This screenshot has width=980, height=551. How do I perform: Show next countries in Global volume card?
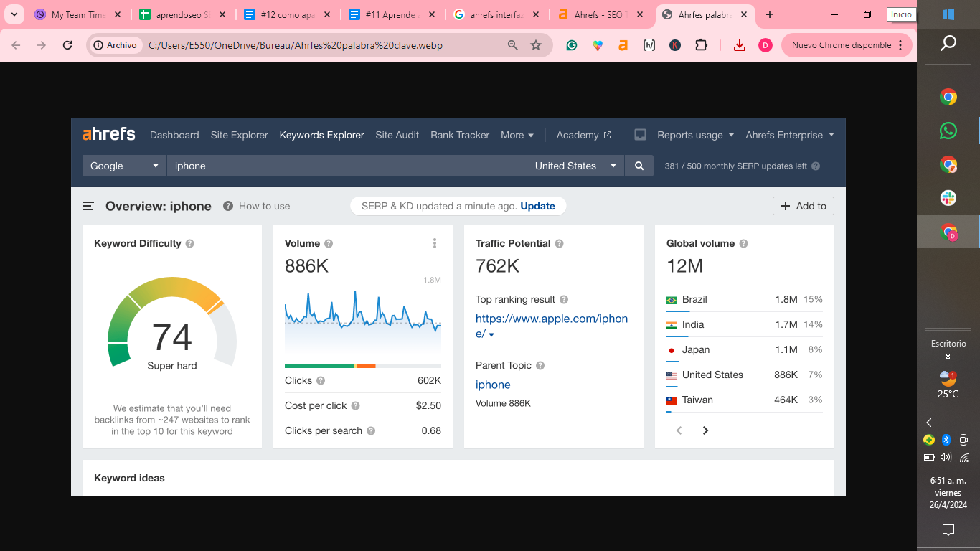coord(705,430)
